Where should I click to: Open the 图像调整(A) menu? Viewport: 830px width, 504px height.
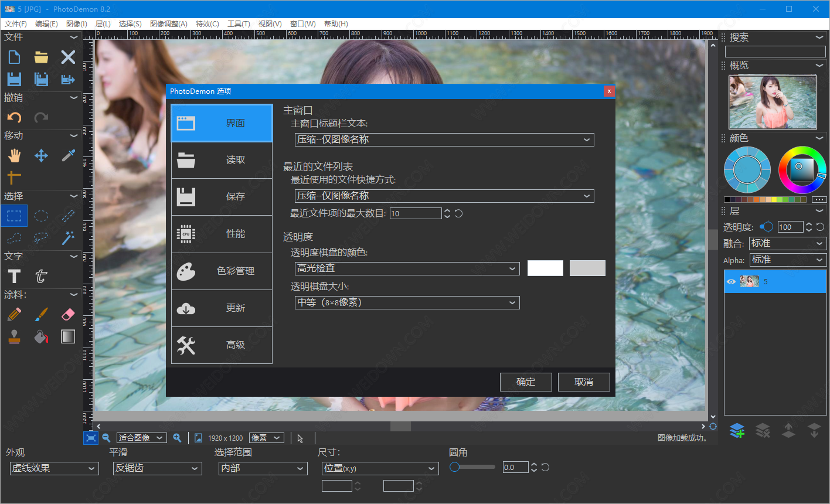(169, 24)
